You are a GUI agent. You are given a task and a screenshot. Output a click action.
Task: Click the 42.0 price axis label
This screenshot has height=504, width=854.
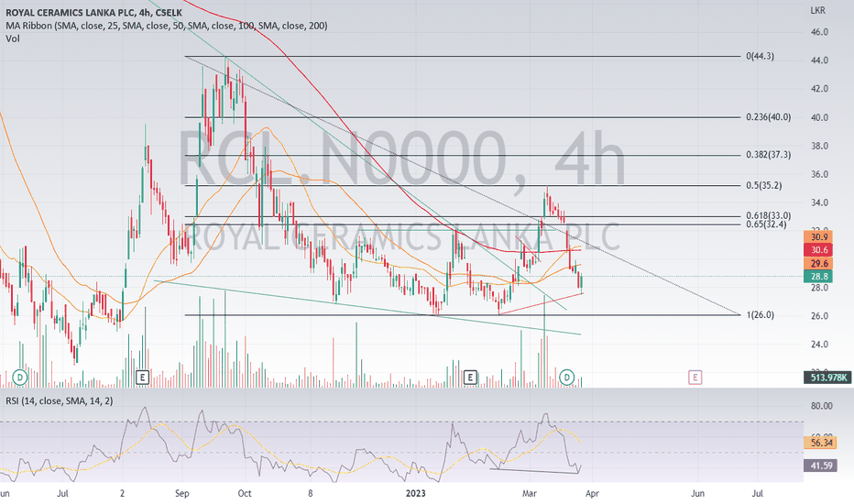(819, 89)
